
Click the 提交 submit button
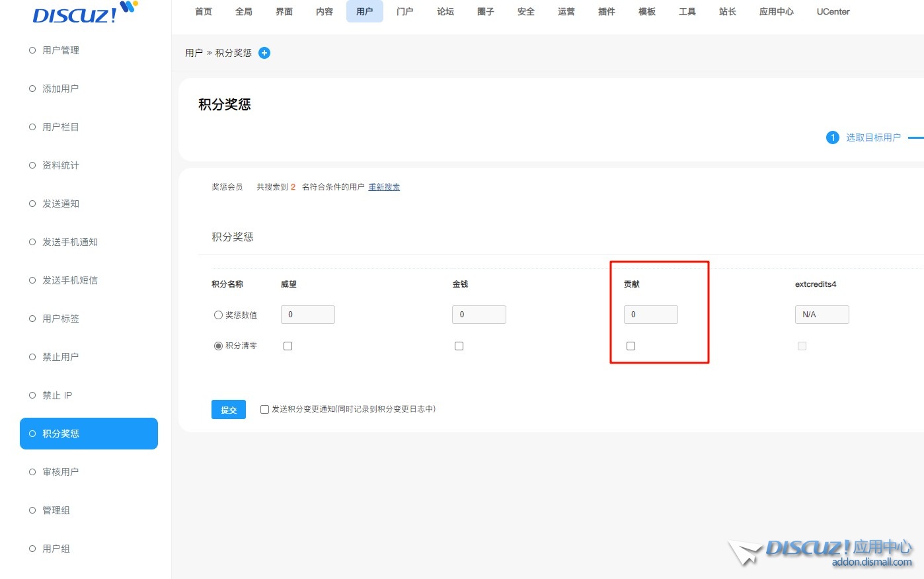click(x=229, y=410)
